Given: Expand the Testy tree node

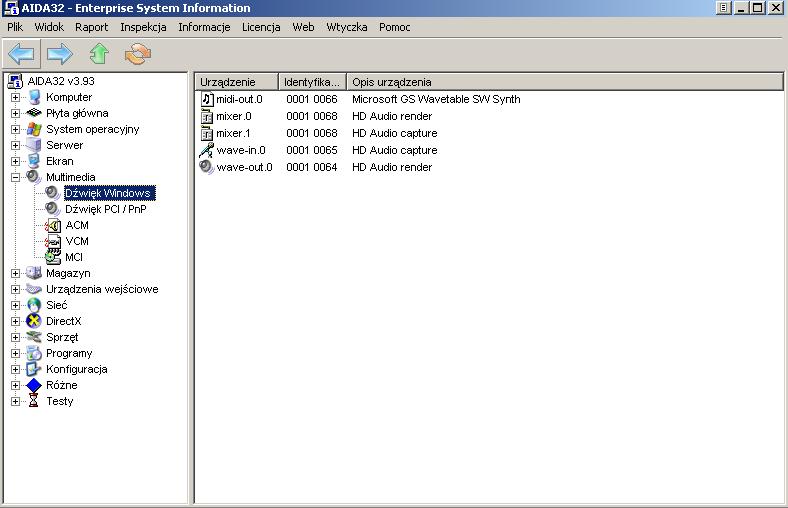Looking at the screenshot, I should [x=16, y=401].
